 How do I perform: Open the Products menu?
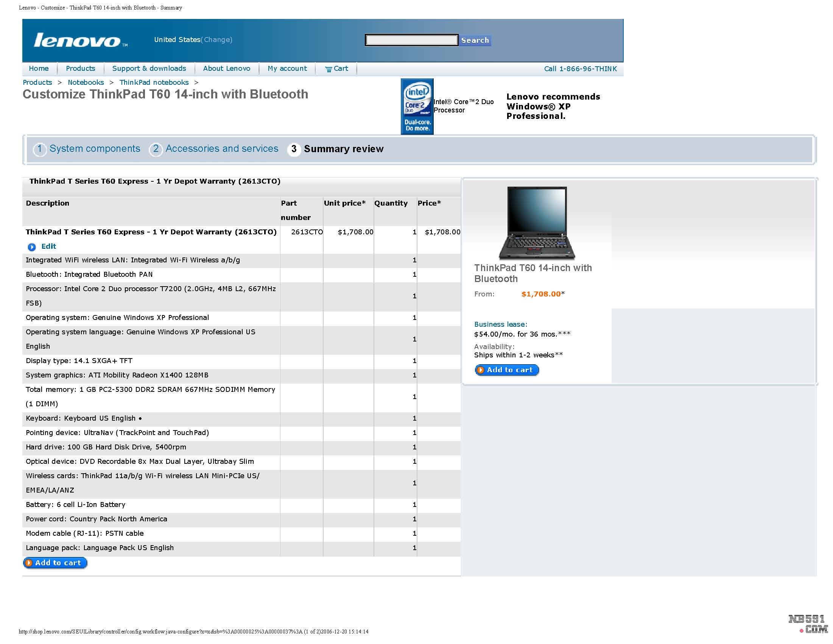point(81,69)
